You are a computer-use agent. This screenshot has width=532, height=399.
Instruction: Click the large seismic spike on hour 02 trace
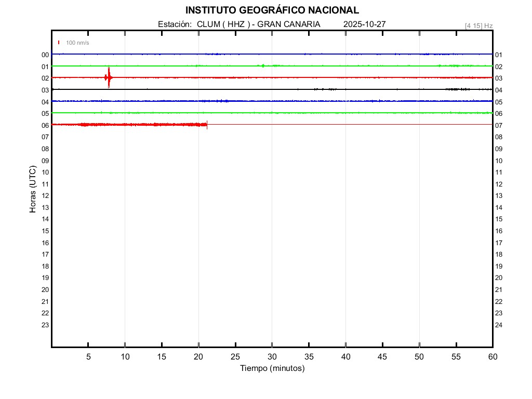[x=109, y=77]
